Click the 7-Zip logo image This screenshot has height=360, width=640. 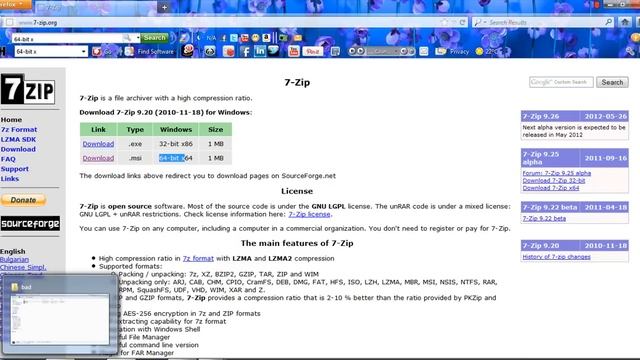[28, 89]
